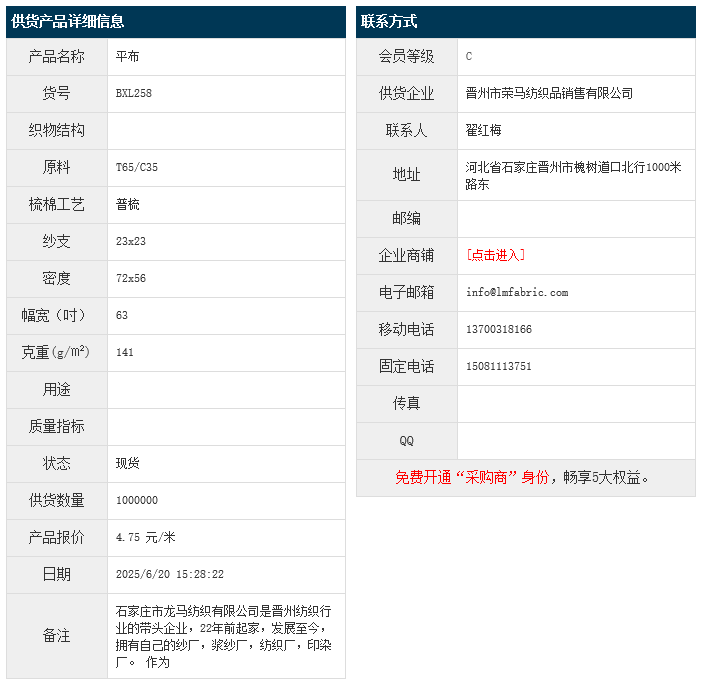This screenshot has height=685, width=702.
Task: Click the address text starting with 河北省石家庄
Action: (x=572, y=175)
